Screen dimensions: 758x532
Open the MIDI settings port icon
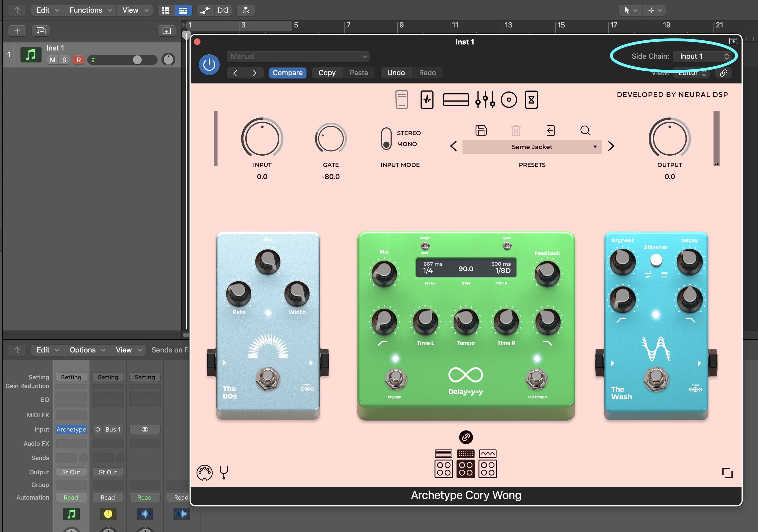204,473
